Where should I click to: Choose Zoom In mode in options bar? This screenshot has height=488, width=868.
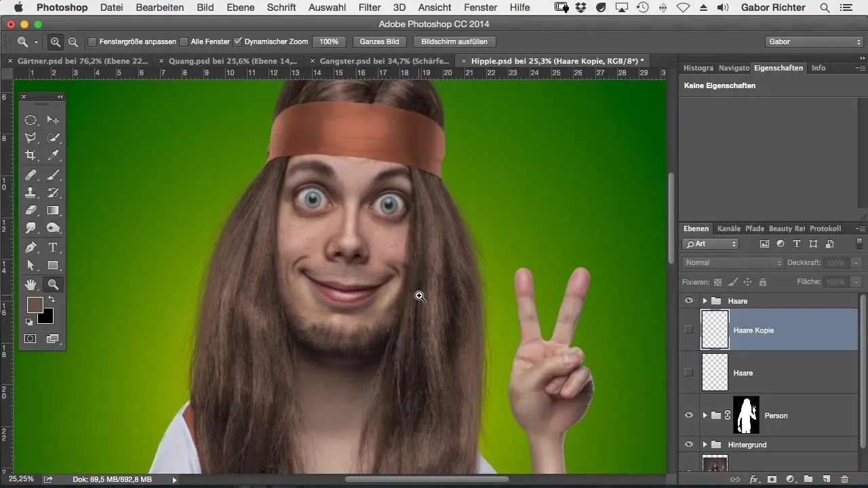pos(56,42)
